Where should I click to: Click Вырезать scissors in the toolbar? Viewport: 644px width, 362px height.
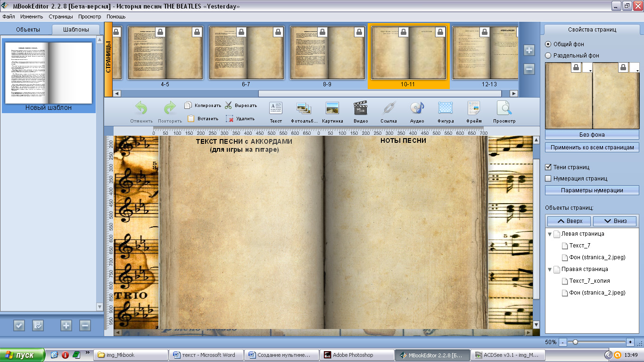coord(240,106)
